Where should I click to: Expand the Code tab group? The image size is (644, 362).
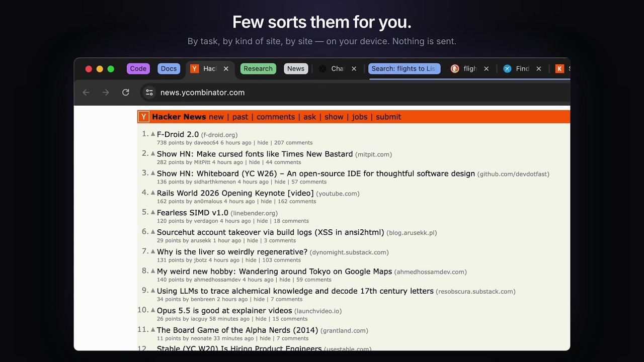138,69
